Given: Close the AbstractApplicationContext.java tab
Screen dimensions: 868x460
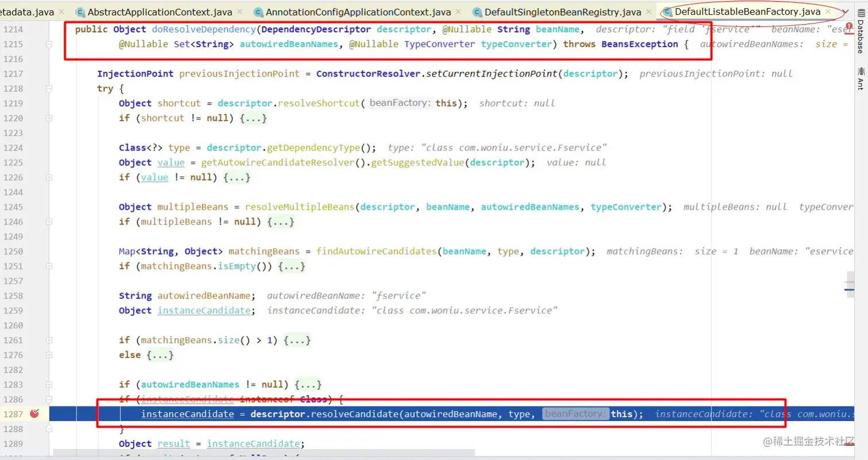Looking at the screenshot, I should click(239, 12).
